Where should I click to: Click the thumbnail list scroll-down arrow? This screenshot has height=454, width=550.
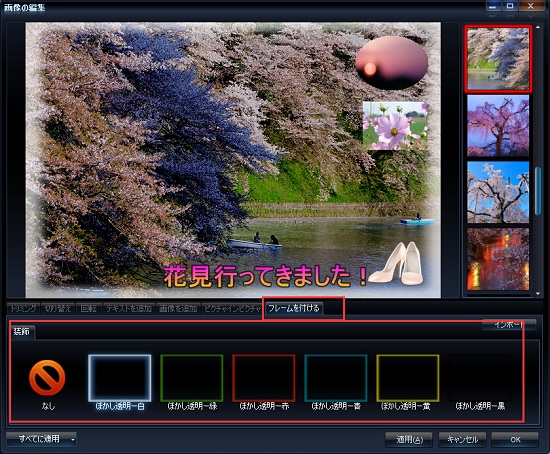coord(538,294)
